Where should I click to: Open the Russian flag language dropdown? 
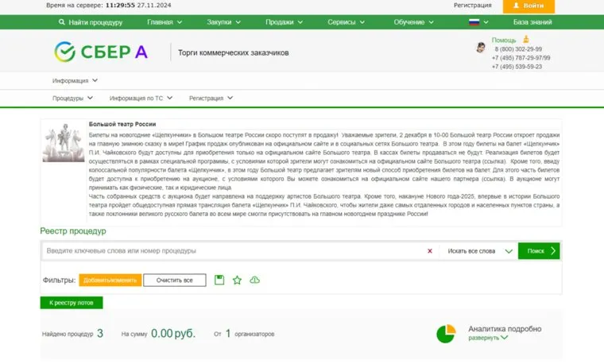tap(478, 22)
